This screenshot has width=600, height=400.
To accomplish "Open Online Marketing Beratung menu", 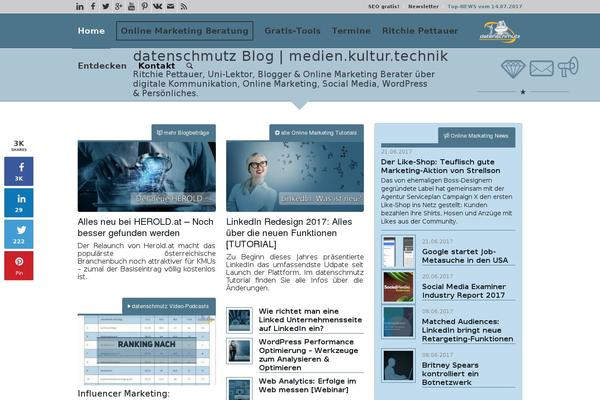I will point(184,31).
